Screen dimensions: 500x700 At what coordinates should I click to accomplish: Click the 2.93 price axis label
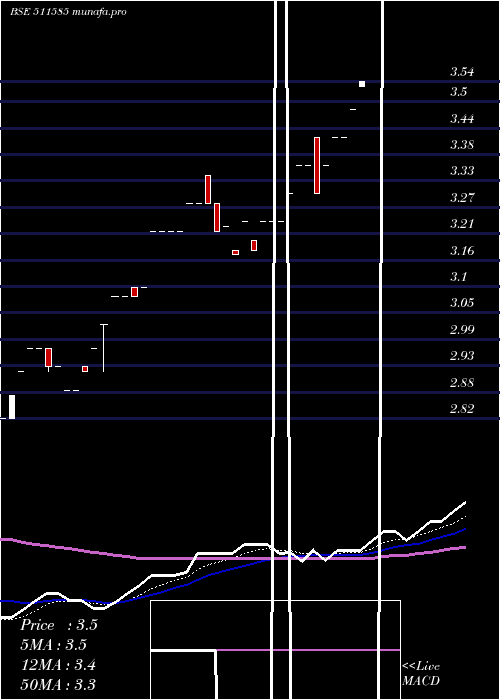pos(462,356)
